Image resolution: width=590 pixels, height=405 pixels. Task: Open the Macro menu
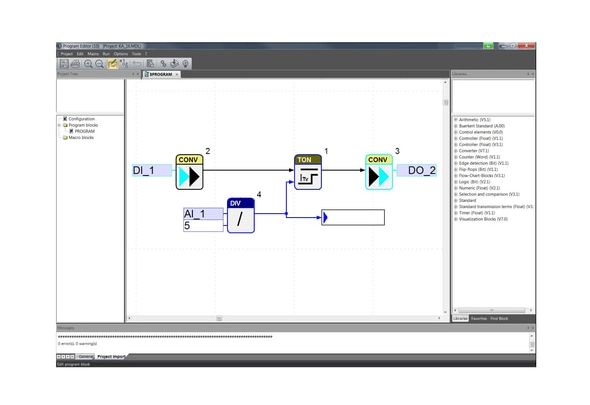pyautogui.click(x=93, y=54)
